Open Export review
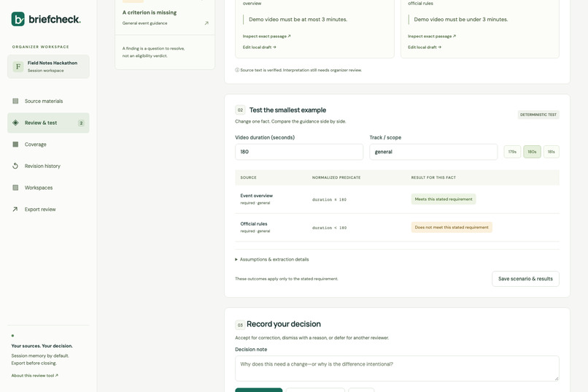The image size is (588, 392). pyautogui.click(x=48, y=210)
